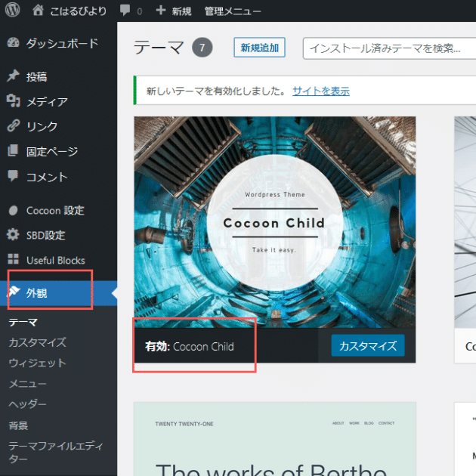Open the site name こはるびより
476x476 pixels.
[78, 11]
